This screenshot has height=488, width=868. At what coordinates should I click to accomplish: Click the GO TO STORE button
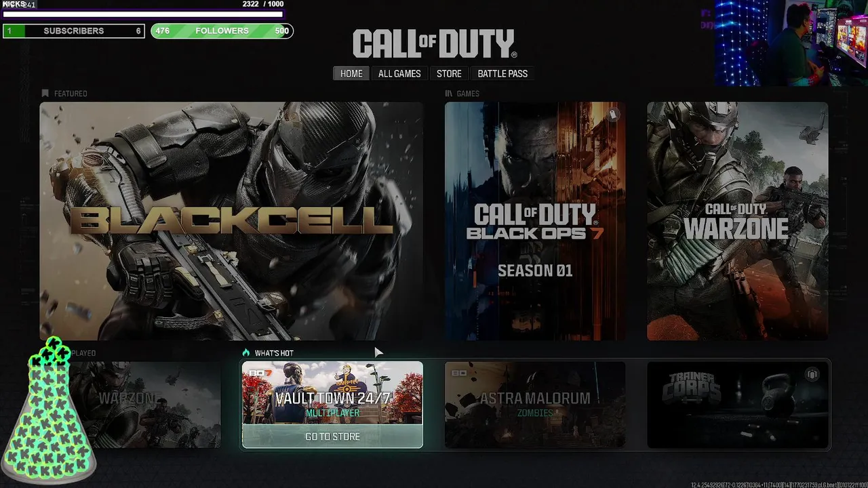(332, 436)
